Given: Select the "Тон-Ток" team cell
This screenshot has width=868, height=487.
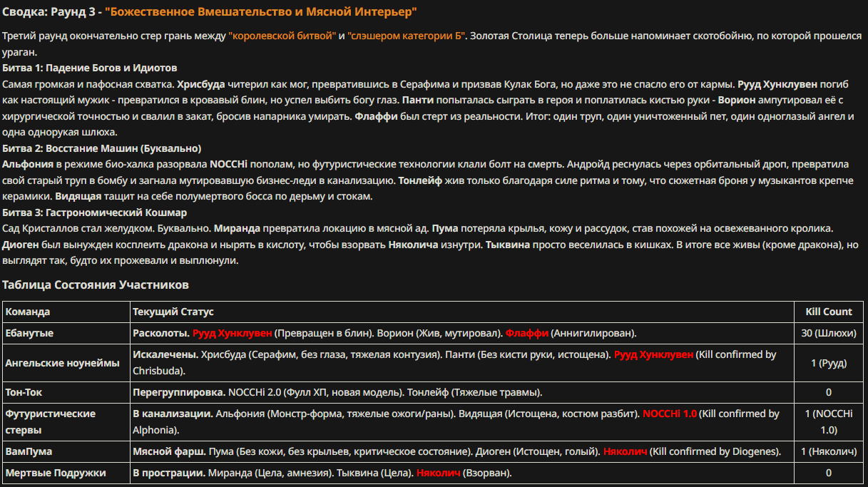Looking at the screenshot, I should (66, 392).
